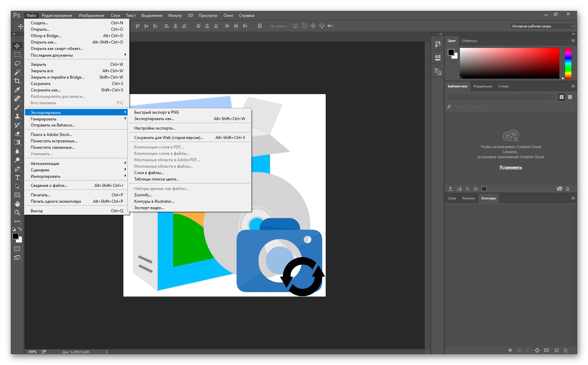Click the Adobe Stock search field
Screen dimensions: 588x365
point(510,107)
